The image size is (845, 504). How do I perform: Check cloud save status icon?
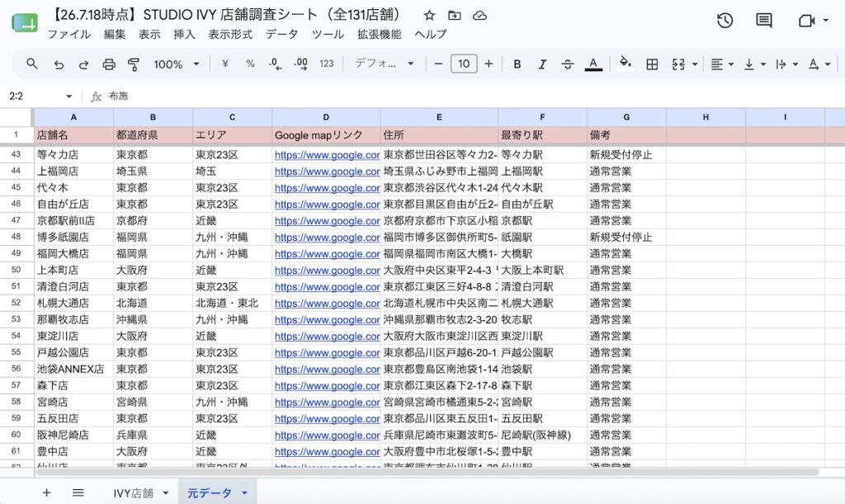pyautogui.click(x=479, y=15)
